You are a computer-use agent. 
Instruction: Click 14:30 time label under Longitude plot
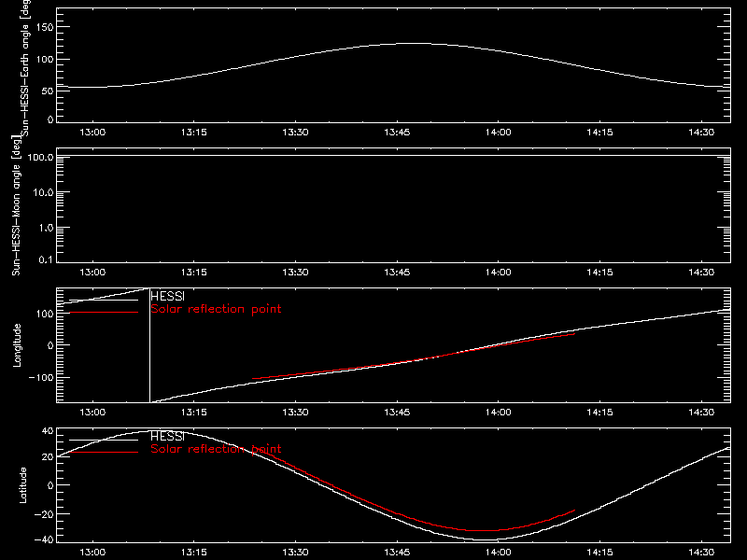(x=701, y=413)
